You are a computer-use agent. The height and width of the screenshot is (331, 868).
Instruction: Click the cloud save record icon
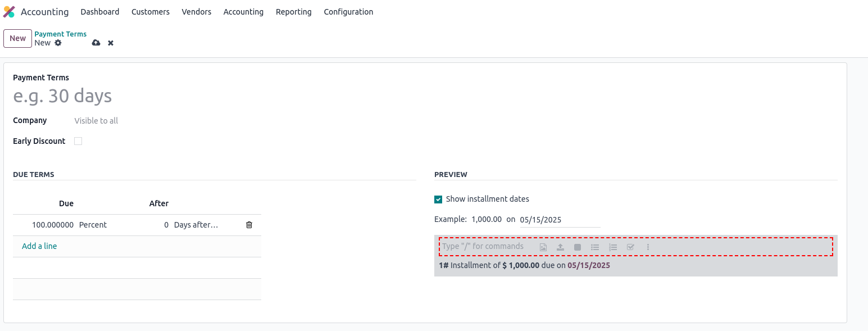[96, 43]
